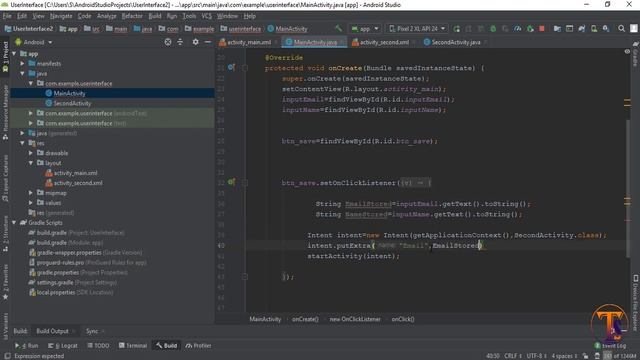This screenshot has height=360, width=640.
Task: Click the Profile app gauge icon
Action: tap(518, 29)
